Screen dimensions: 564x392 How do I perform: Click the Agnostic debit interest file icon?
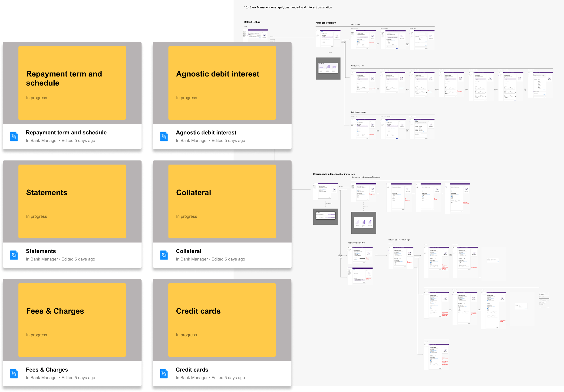[x=164, y=136]
